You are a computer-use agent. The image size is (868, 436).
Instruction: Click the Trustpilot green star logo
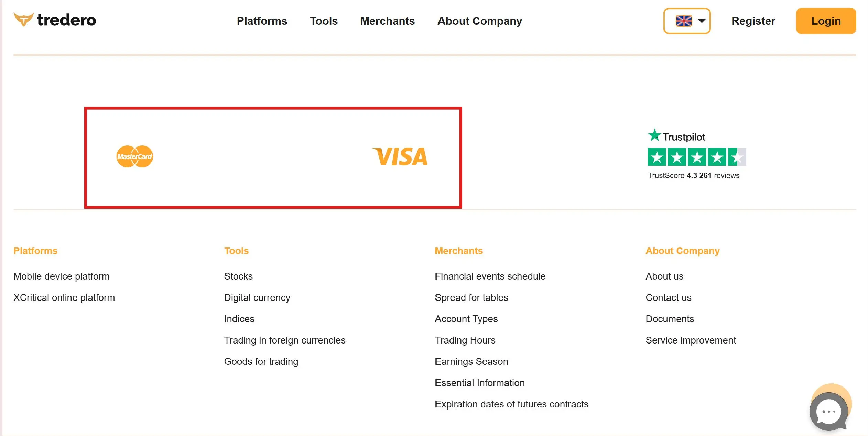[654, 135]
